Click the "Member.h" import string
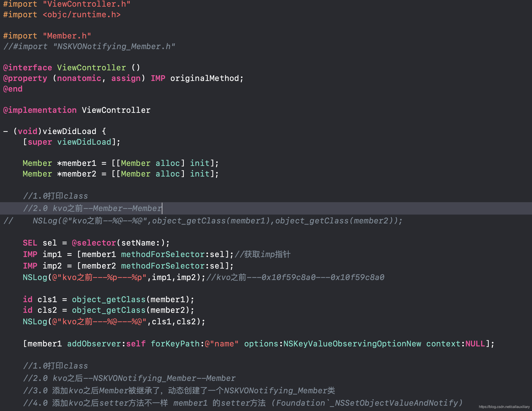This screenshot has height=411, width=532. click(x=67, y=36)
